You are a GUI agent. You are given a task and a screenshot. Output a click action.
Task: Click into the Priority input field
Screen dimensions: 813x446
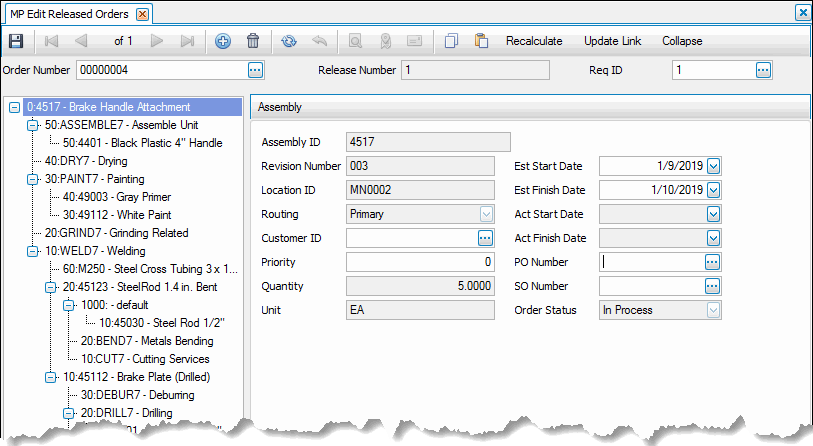click(x=420, y=262)
